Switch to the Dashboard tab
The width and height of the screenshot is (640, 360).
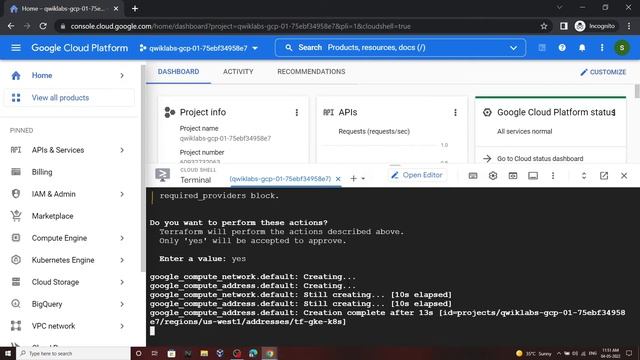[178, 72]
